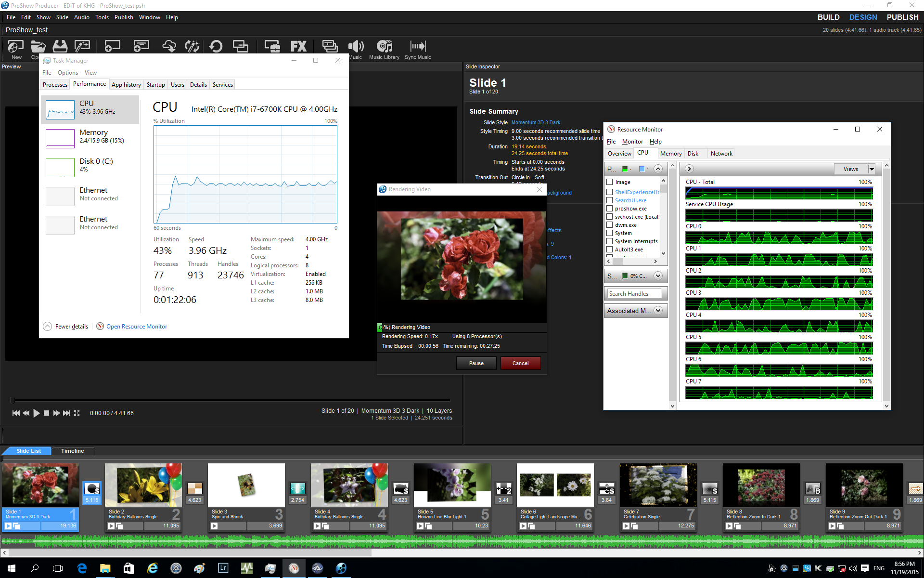Image resolution: width=924 pixels, height=578 pixels.
Task: Click the transition icon after Slide 1
Action: point(91,489)
